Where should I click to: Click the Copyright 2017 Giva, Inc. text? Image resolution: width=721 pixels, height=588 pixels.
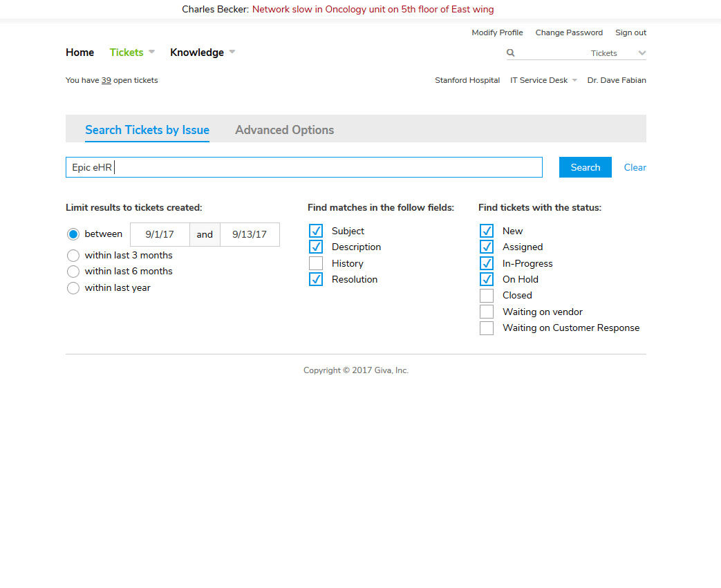coord(356,370)
